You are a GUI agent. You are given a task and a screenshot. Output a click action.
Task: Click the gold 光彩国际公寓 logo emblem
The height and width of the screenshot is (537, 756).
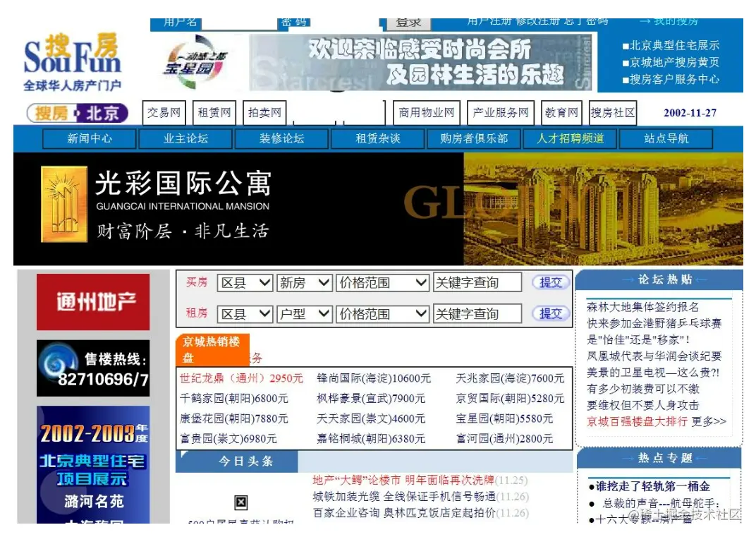click(x=64, y=204)
